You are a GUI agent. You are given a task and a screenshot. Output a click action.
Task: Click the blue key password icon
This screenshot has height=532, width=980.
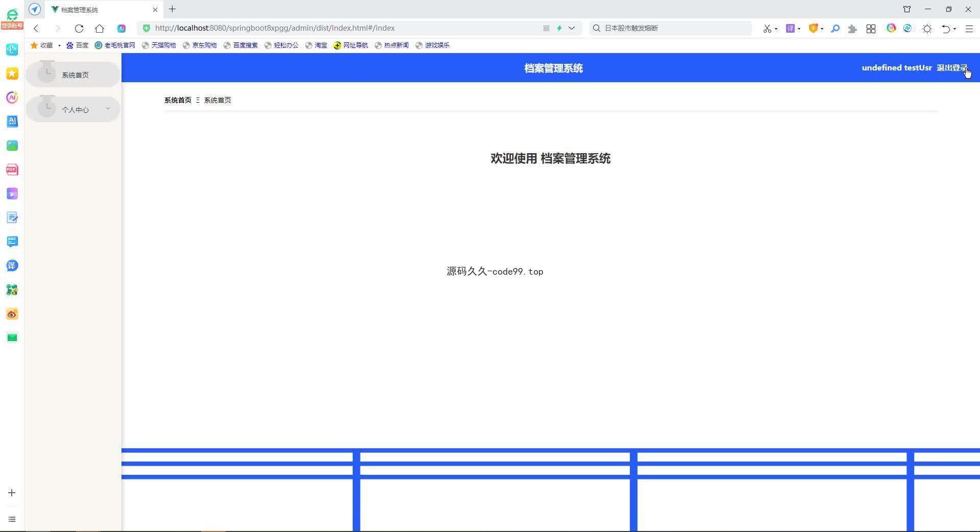coord(835,29)
